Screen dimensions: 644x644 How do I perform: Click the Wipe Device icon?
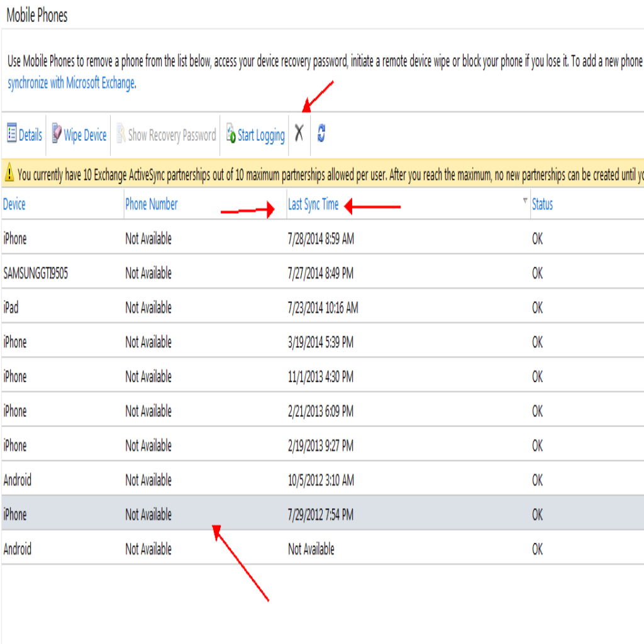pyautogui.click(x=57, y=134)
